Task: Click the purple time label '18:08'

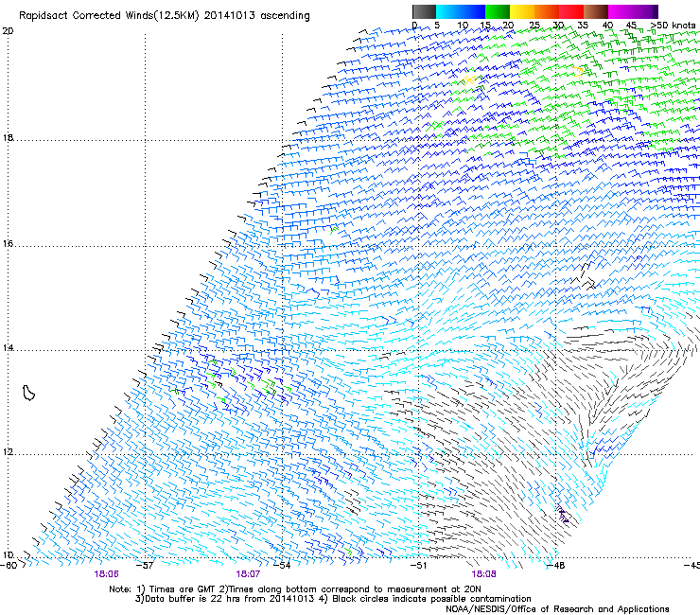Action: (483, 574)
